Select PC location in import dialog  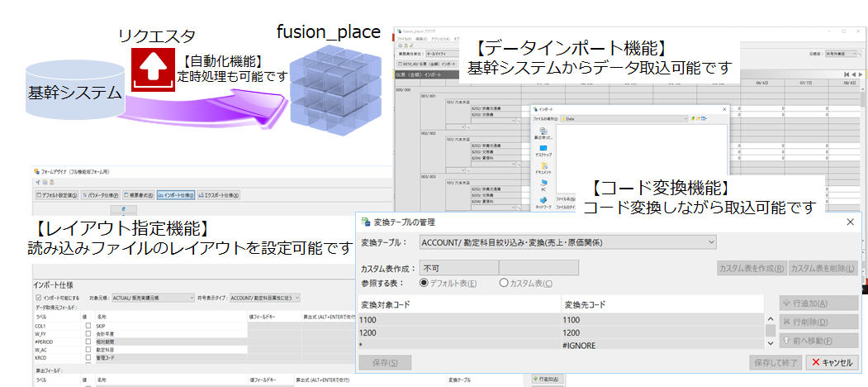(543, 186)
